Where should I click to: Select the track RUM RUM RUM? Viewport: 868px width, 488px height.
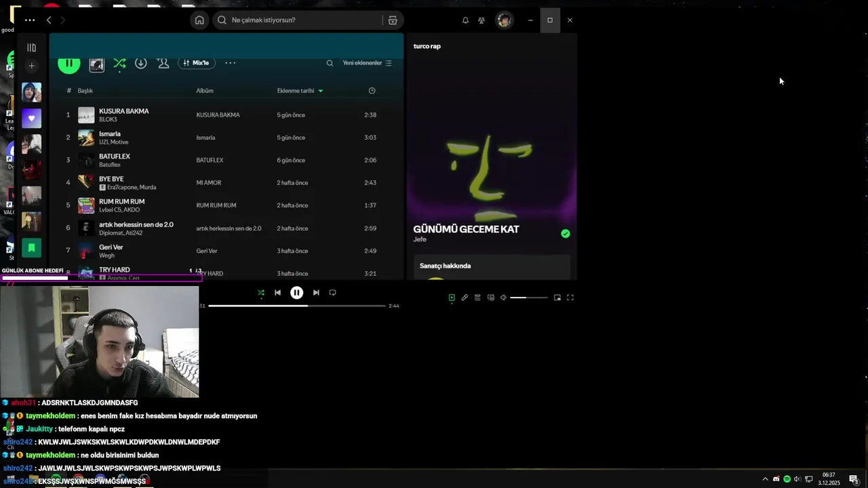pos(121,201)
